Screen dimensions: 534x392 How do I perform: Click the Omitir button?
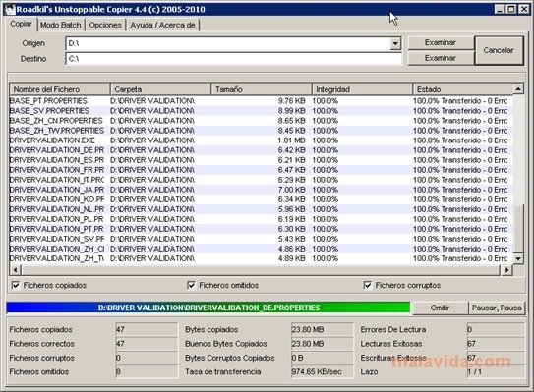tap(440, 308)
